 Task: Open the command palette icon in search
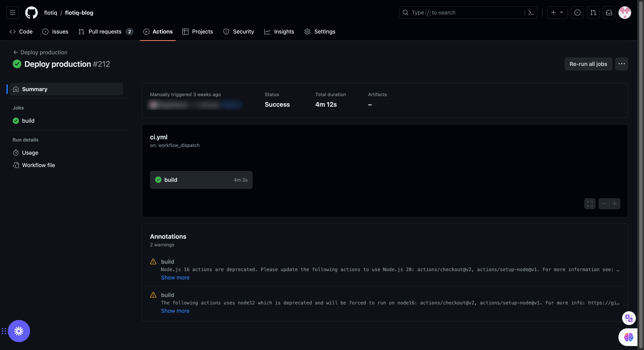click(x=531, y=12)
